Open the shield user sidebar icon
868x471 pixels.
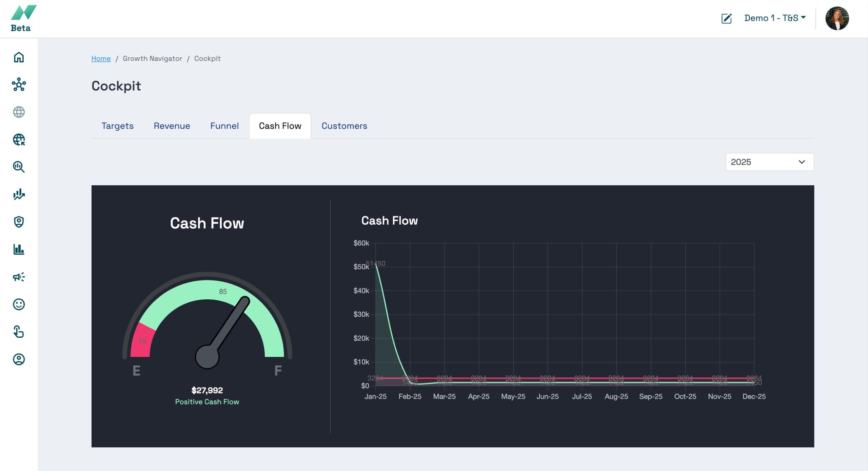click(x=19, y=222)
